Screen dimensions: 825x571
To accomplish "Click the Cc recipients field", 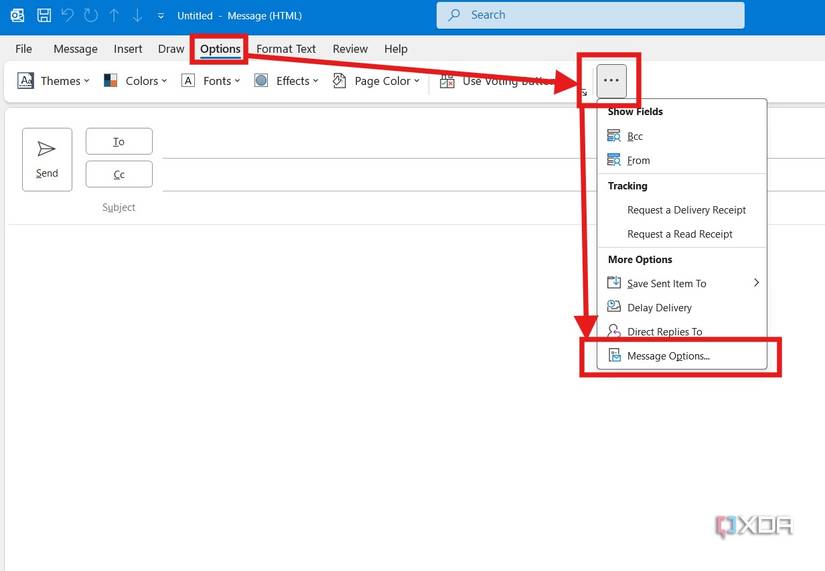I will coord(379,175).
